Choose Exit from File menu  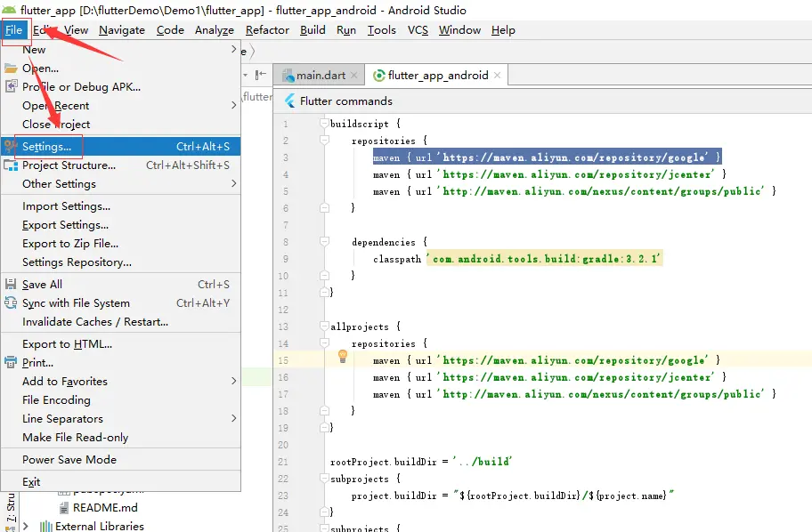(x=121, y=482)
